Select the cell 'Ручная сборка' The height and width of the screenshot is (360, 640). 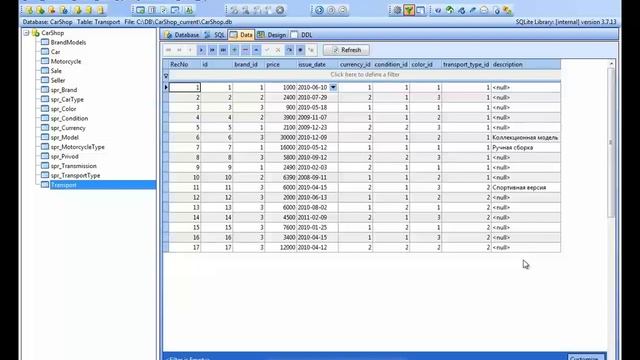pos(526,147)
